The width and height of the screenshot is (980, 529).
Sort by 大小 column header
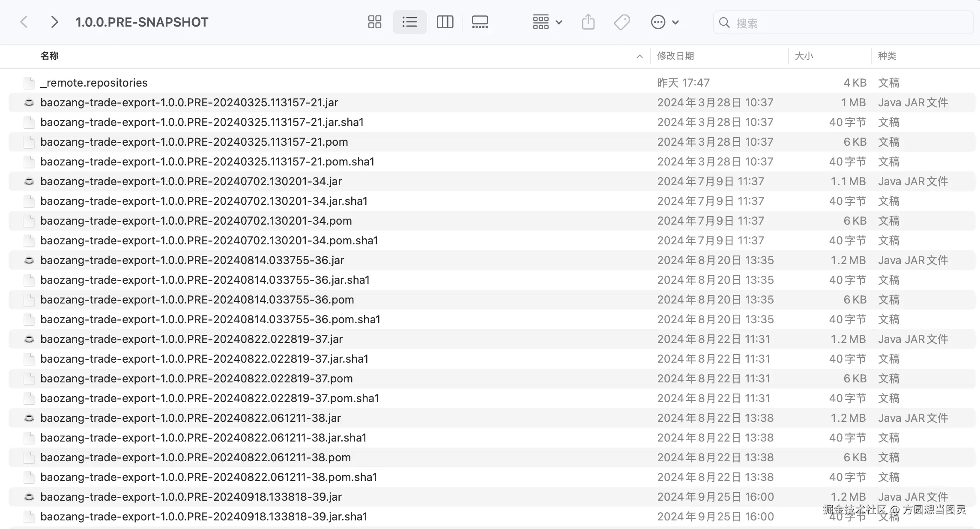pos(804,56)
